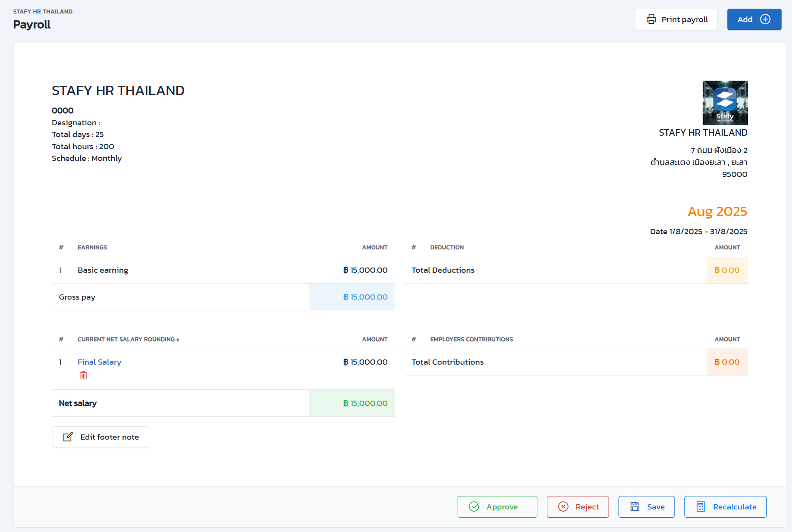
Task: Click the X circle icon on Reject
Action: [563, 507]
